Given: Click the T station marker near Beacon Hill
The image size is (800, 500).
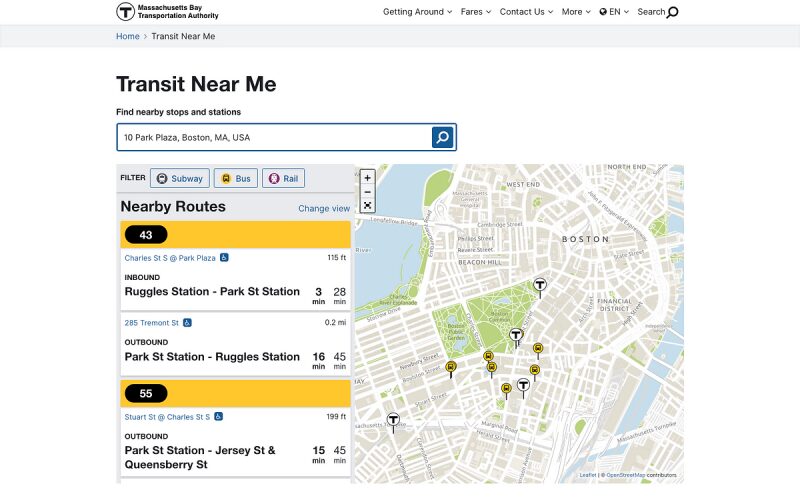Looking at the screenshot, I should point(540,285).
